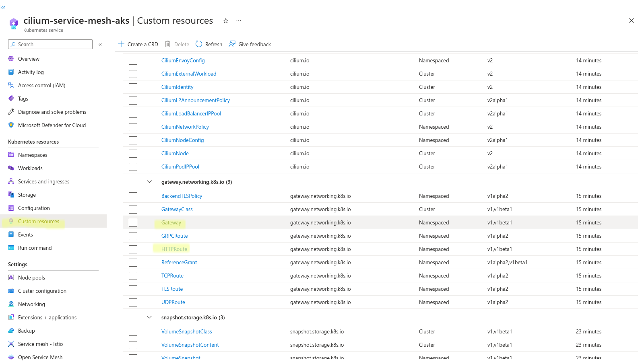Click the Diagnose and solve problems wrench icon
640x364 pixels.
[11, 112]
